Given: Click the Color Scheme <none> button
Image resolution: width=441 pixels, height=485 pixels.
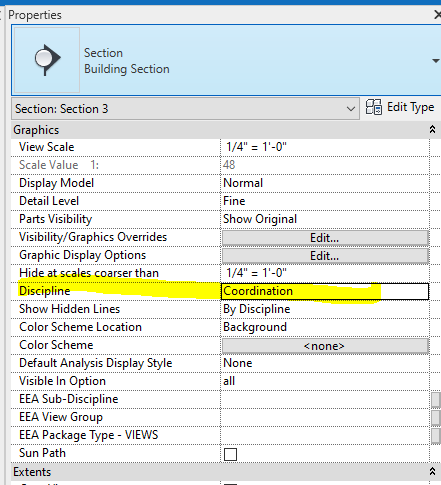Looking at the screenshot, I should pos(325,346).
